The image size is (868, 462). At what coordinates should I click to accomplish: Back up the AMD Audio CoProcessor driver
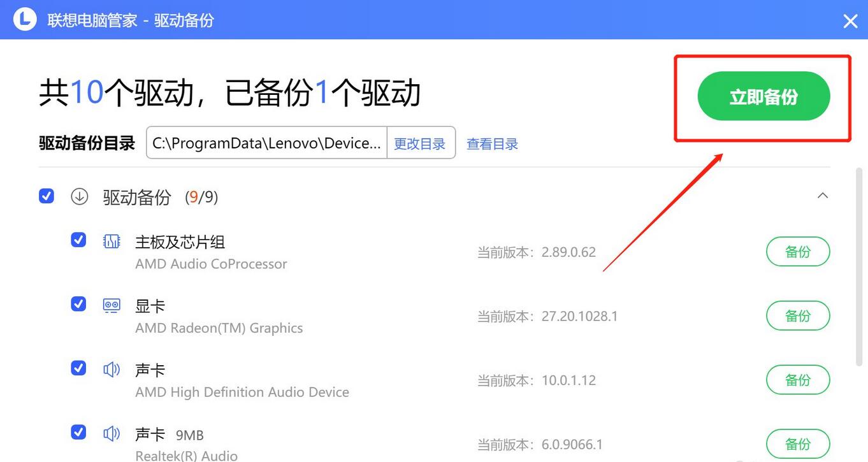coord(797,252)
